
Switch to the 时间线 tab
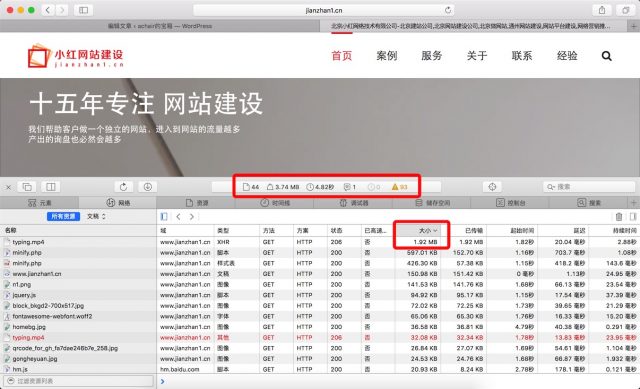point(275,203)
